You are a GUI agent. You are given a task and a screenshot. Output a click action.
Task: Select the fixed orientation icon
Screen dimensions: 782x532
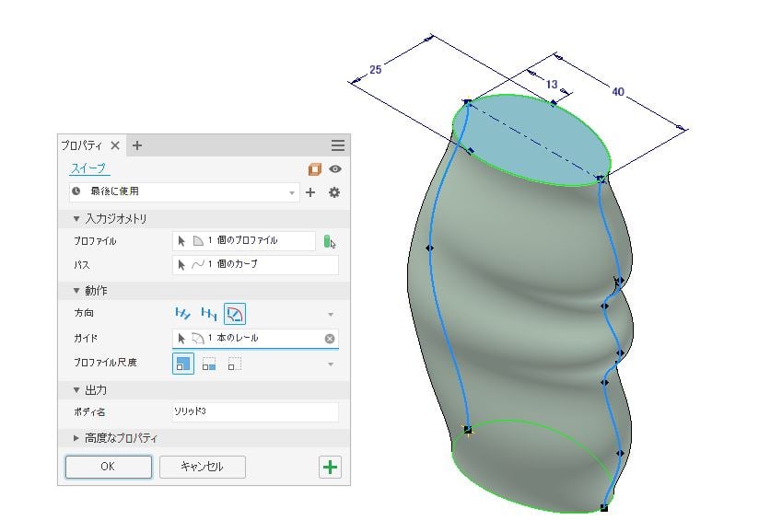pyautogui.click(x=209, y=314)
